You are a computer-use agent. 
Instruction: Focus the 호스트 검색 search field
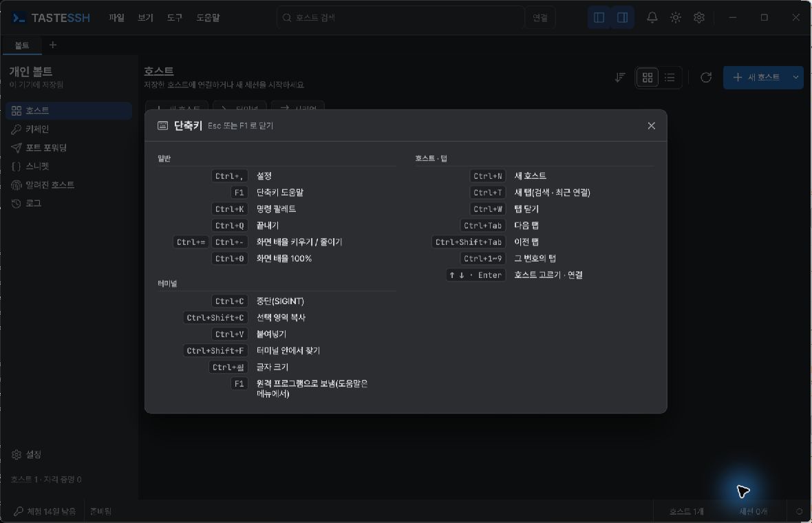tap(400, 18)
